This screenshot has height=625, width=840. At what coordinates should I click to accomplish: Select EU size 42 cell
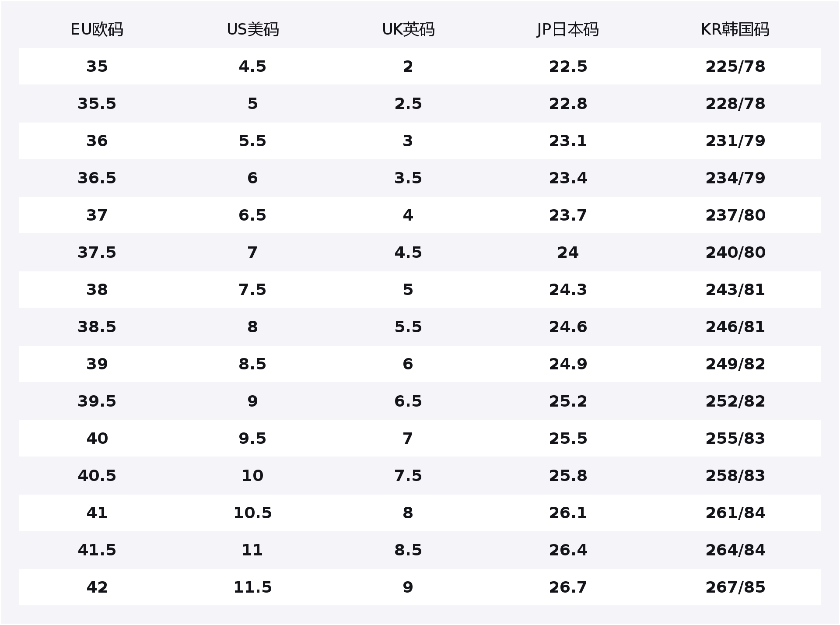click(x=97, y=587)
